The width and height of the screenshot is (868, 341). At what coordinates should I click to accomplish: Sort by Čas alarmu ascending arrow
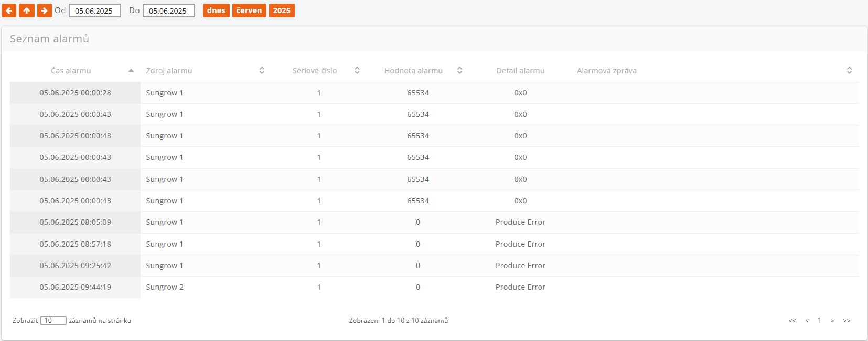pos(131,70)
